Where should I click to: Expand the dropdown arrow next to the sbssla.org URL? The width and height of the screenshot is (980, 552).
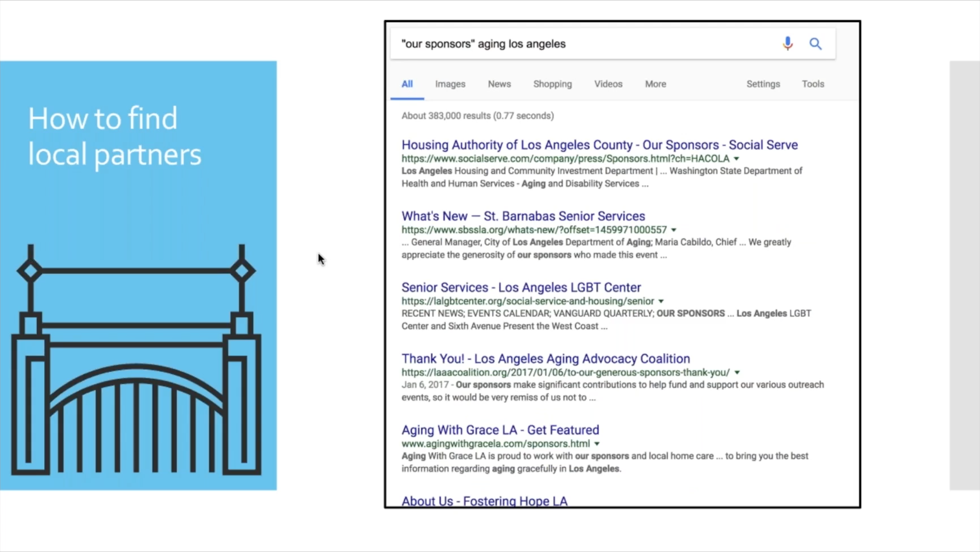tap(674, 230)
